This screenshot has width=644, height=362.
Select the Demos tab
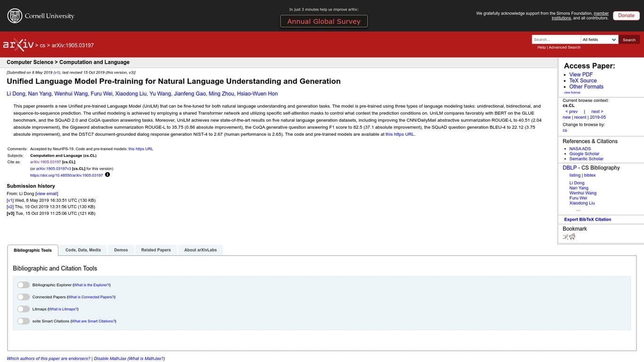pyautogui.click(x=121, y=250)
